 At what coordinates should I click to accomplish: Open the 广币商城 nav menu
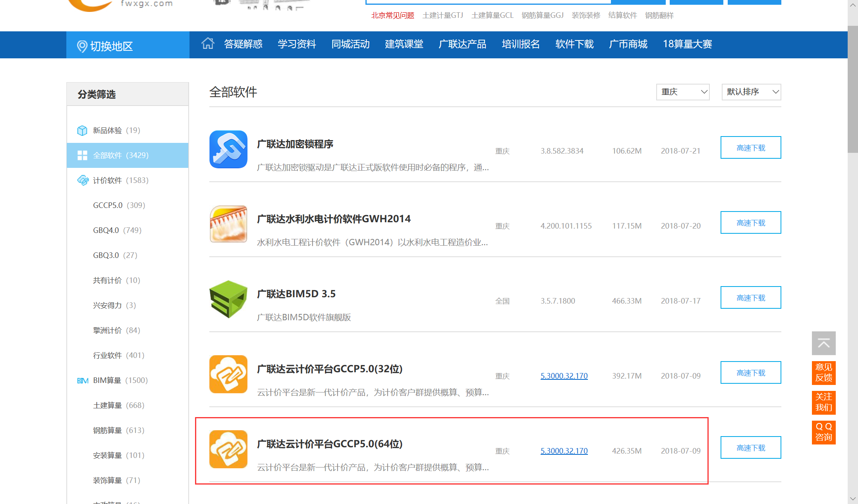point(628,44)
